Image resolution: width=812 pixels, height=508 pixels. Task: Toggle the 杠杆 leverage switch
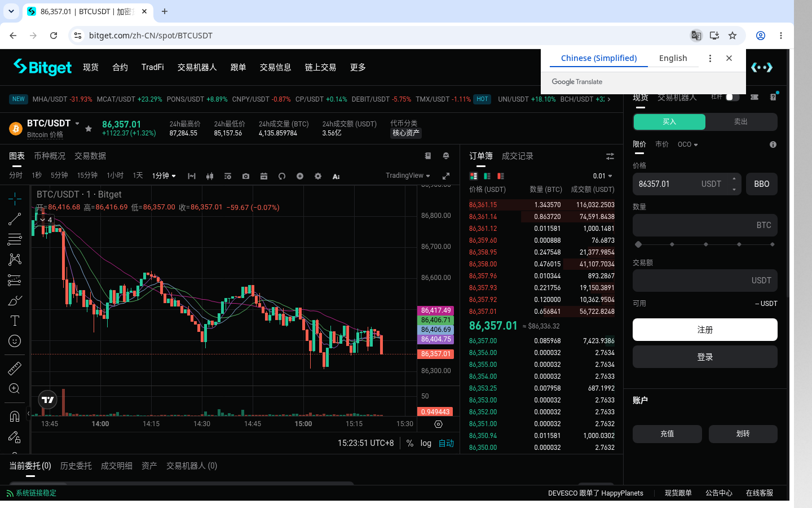click(732, 97)
